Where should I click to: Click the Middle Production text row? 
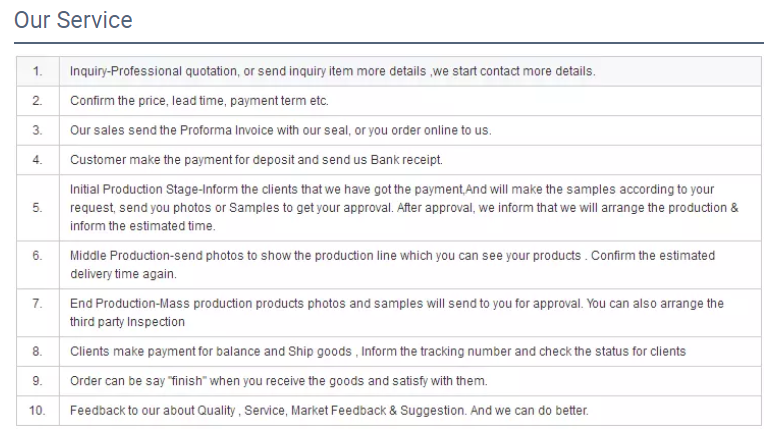coord(392,264)
